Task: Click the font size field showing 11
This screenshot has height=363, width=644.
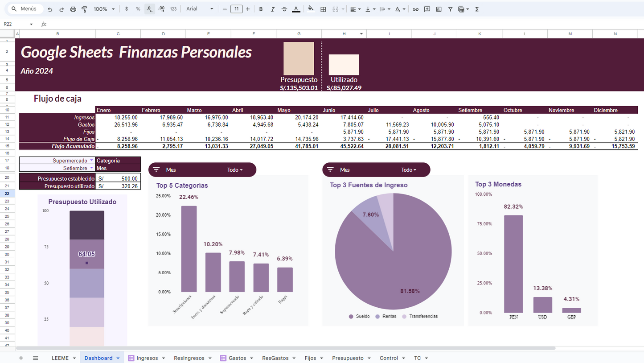Action: 236,9
